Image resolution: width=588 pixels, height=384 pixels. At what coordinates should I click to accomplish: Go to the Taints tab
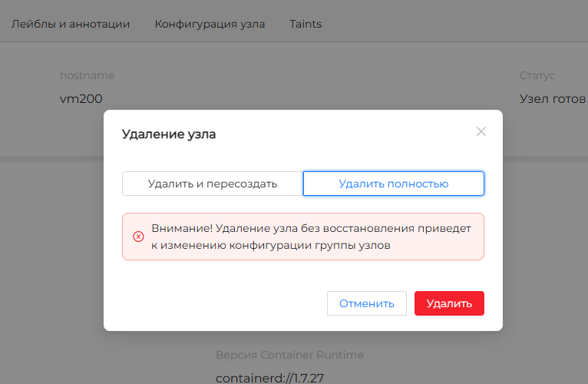pyautogui.click(x=306, y=24)
